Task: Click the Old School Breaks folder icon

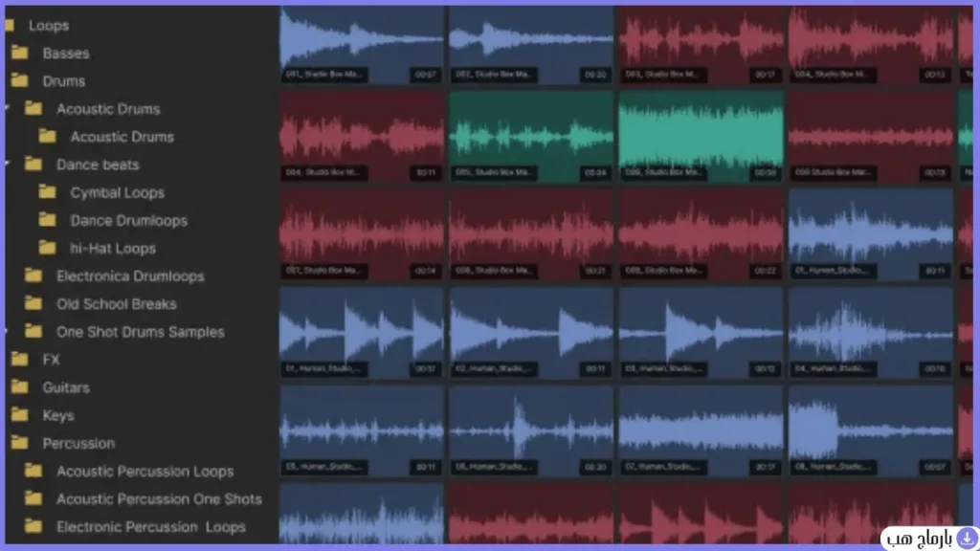Action: (x=33, y=303)
